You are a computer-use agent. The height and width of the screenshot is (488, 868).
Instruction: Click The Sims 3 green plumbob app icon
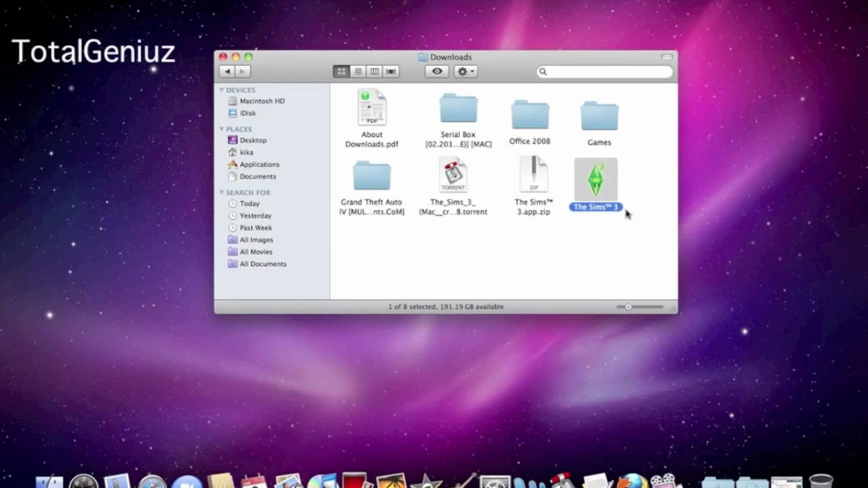(596, 179)
